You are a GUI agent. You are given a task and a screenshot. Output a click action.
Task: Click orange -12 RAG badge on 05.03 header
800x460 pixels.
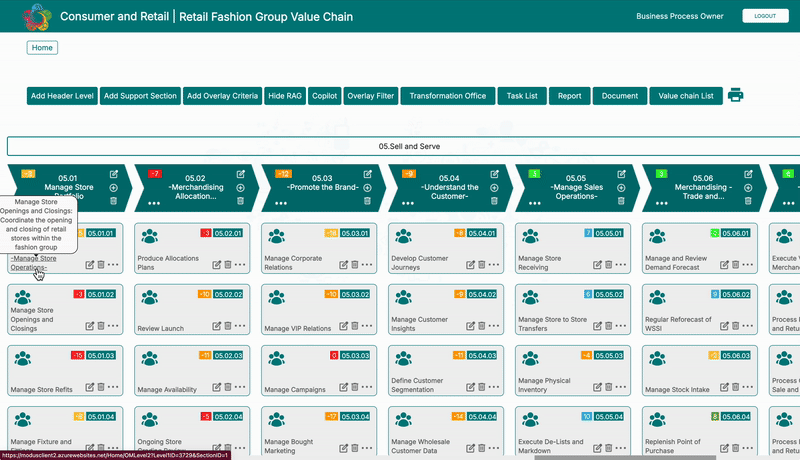pyautogui.click(x=283, y=174)
